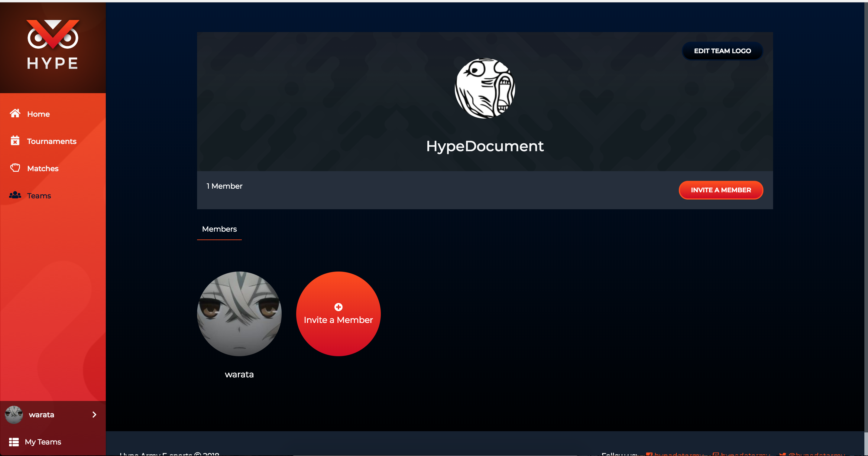Click the Tournaments calendar icon
This screenshot has width=868, height=456.
tap(15, 141)
